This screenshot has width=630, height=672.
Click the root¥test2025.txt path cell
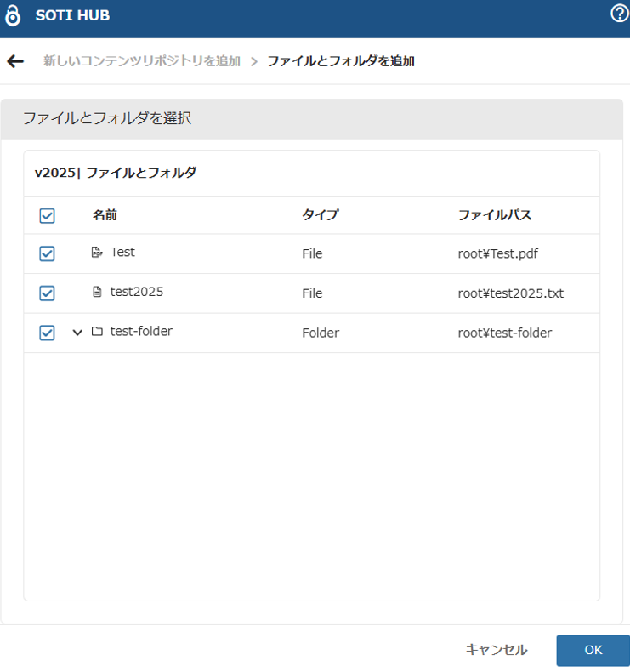[x=510, y=293]
